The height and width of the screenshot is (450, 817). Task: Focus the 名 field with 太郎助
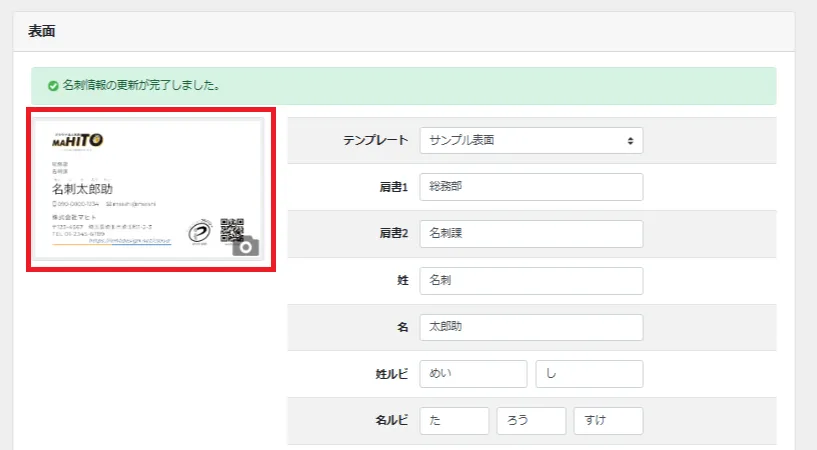pos(531,327)
